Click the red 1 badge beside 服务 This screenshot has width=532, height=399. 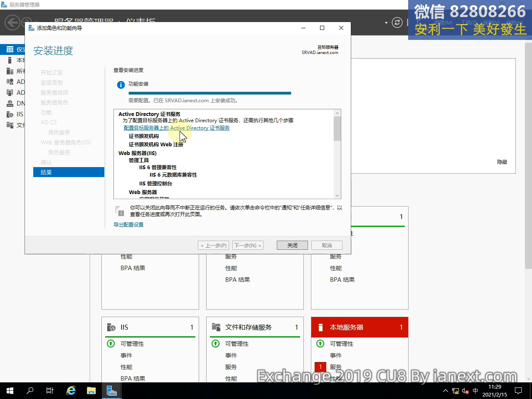pyautogui.click(x=320, y=367)
